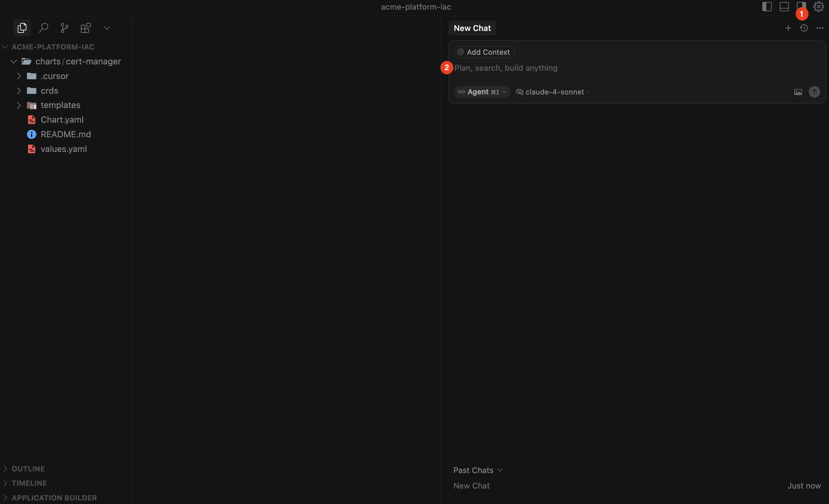
Task: Show chat history clock icon
Action: pos(804,28)
